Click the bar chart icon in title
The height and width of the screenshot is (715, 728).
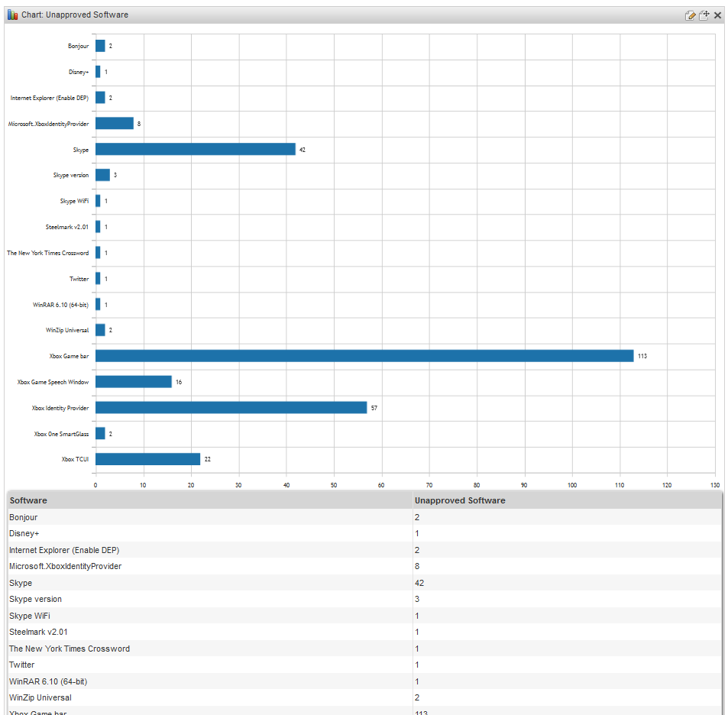point(13,15)
